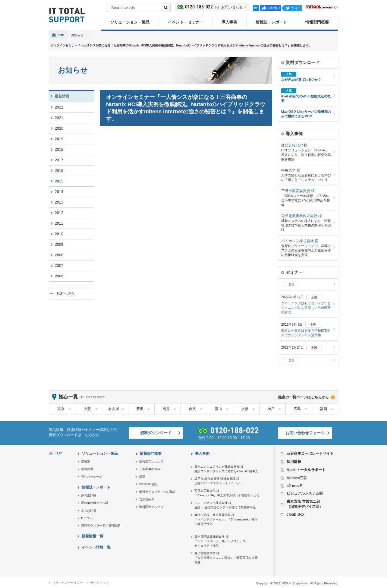
Task: Click footer link ISO9001認証
Action: pos(149,484)
